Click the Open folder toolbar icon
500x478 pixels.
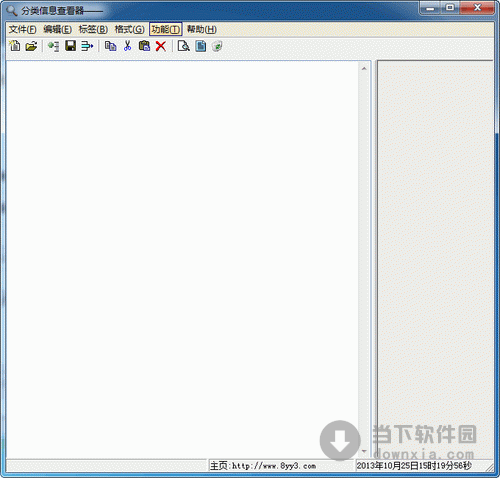pos(31,46)
